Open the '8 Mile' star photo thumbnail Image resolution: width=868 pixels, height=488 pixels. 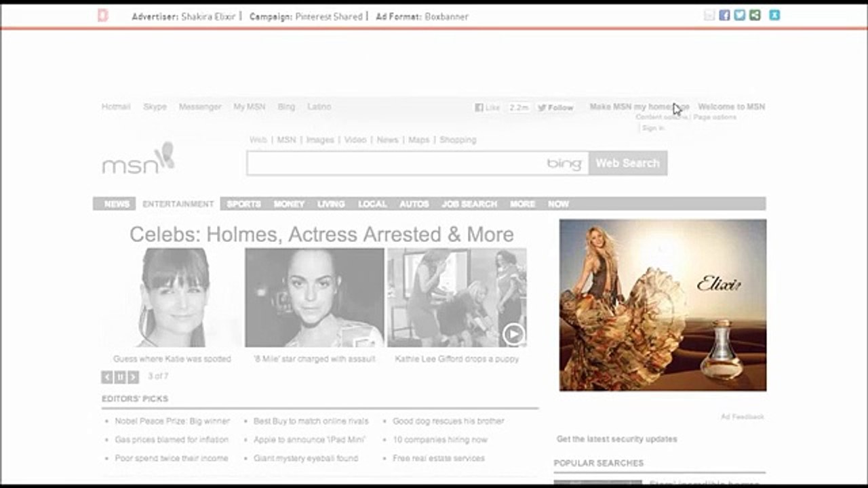tap(315, 298)
